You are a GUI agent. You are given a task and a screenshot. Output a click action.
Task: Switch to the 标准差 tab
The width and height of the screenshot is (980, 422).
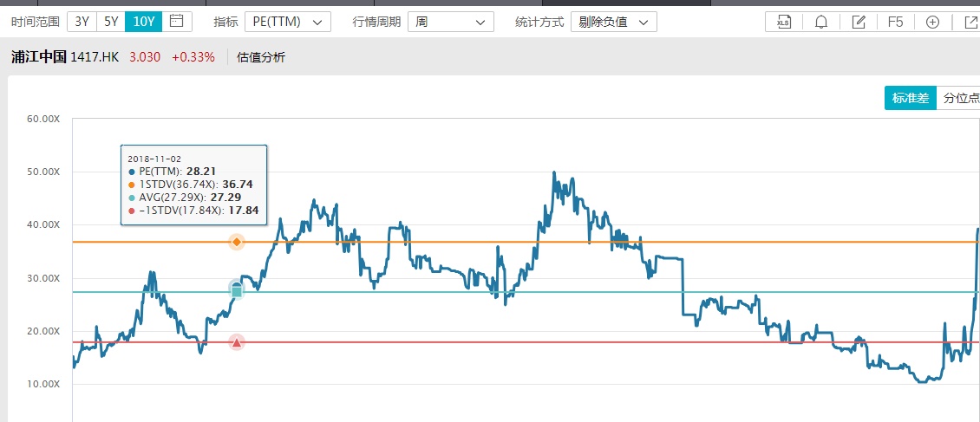coord(911,98)
